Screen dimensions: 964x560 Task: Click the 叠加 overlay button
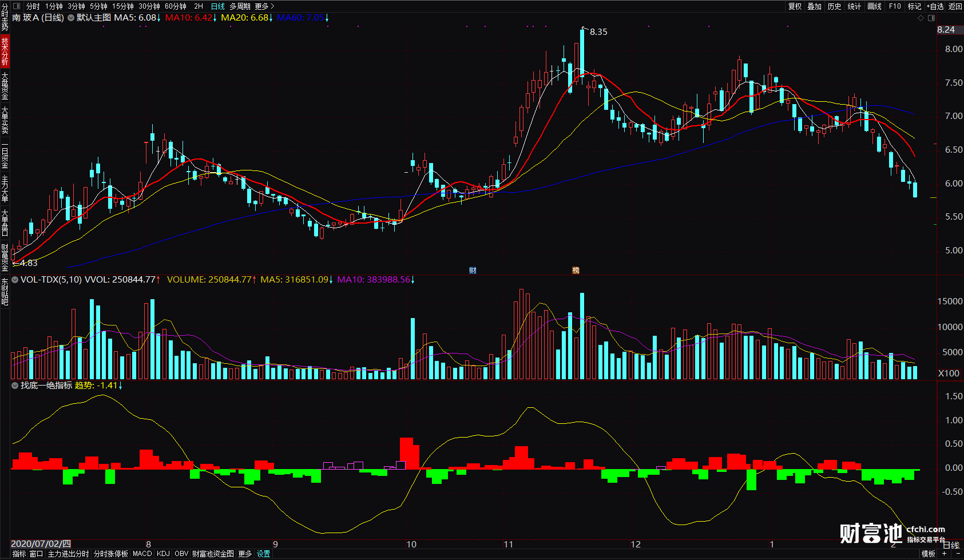[815, 6]
